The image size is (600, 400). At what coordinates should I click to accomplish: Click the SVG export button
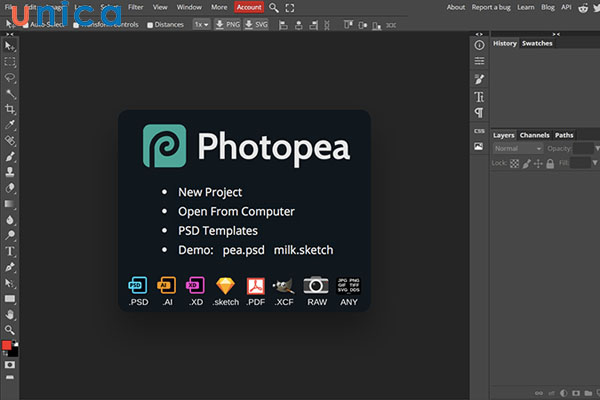[256, 25]
